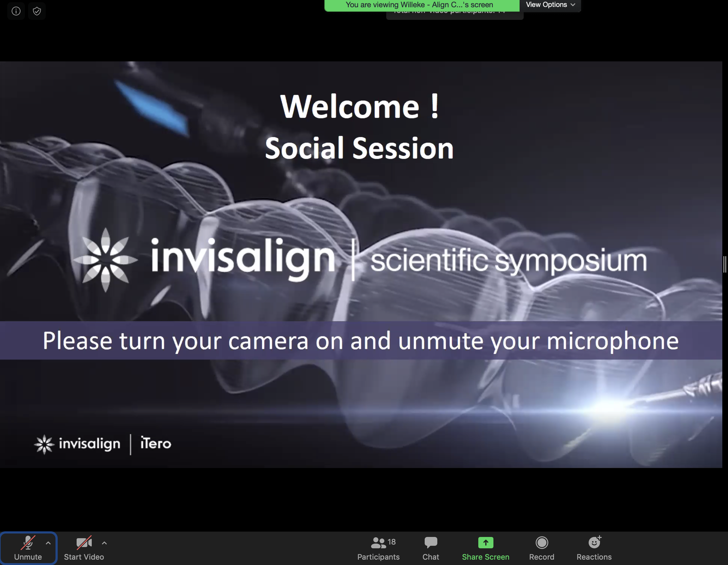
Task: Show meeting information icon
Action: [16, 11]
